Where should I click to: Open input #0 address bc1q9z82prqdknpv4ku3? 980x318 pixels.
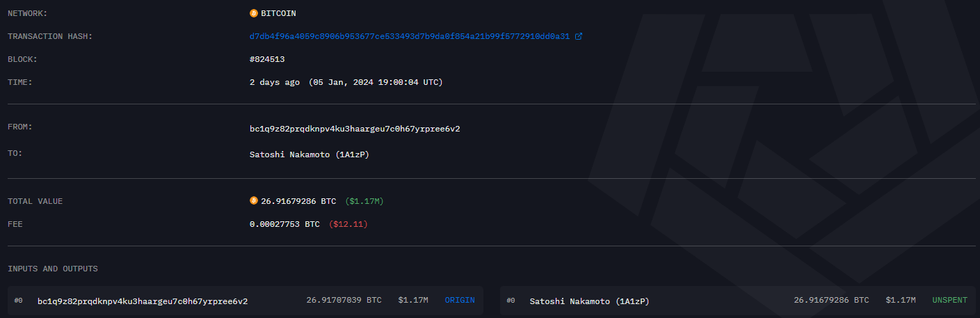coord(143,301)
